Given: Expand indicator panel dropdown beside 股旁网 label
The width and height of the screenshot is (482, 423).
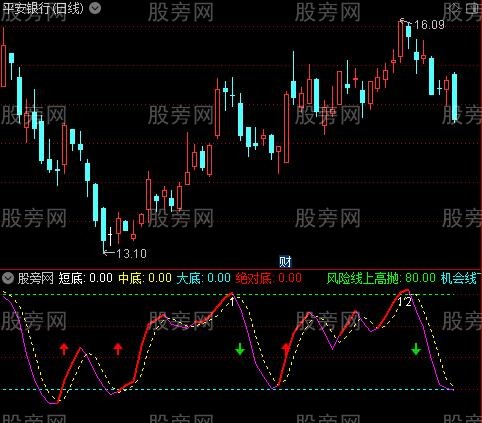Looking at the screenshot, I should (8, 278).
